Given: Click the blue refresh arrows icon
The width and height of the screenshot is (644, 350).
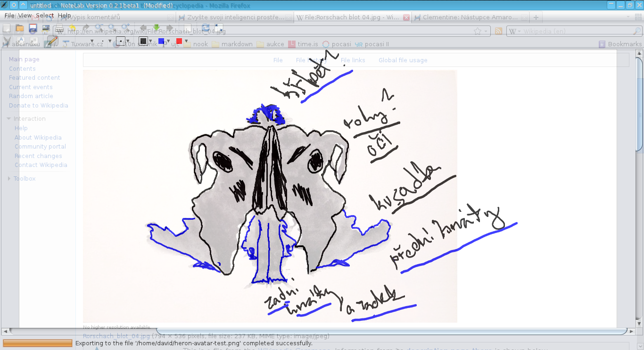Looking at the screenshot, I should 206,28.
